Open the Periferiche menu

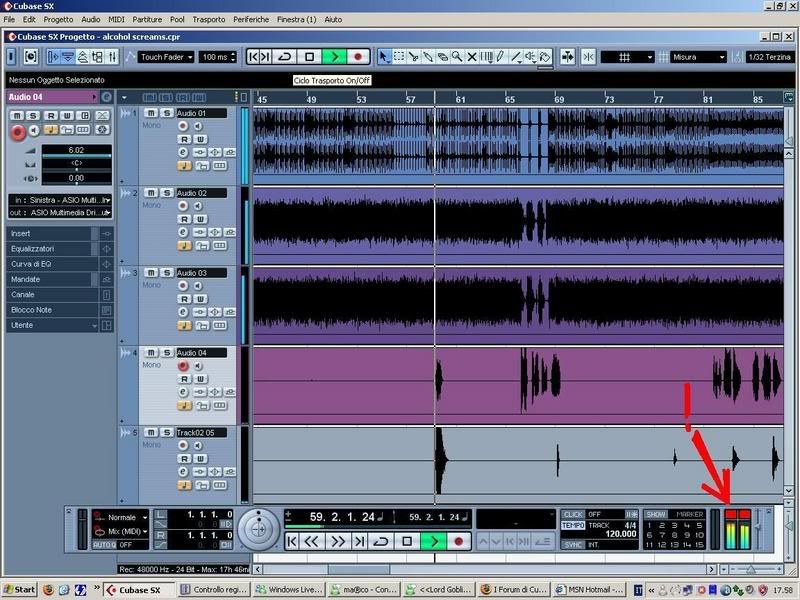click(251, 19)
